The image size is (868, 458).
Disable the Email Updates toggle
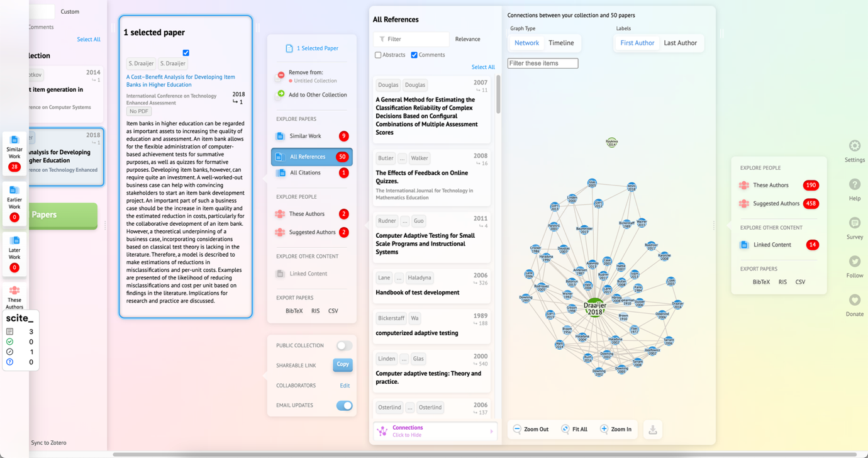[343, 406]
